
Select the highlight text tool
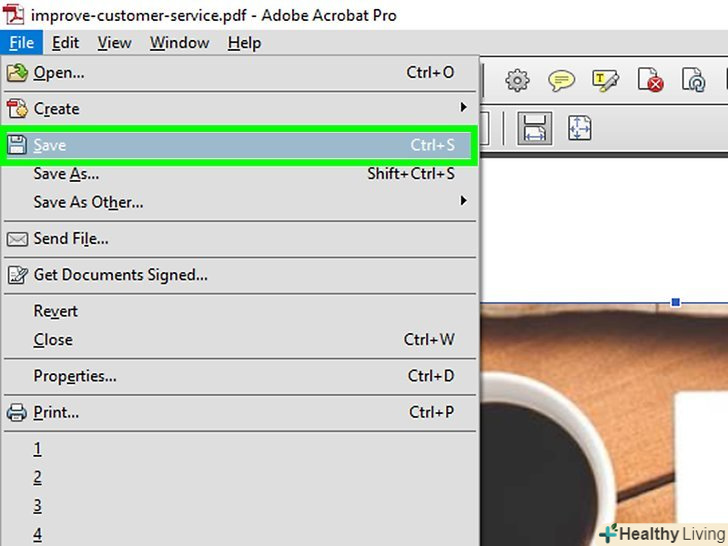(605, 81)
